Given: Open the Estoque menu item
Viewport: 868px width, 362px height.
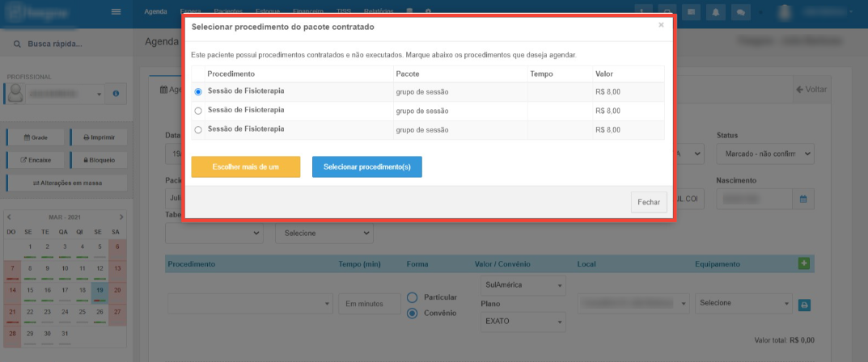Looking at the screenshot, I should [268, 11].
